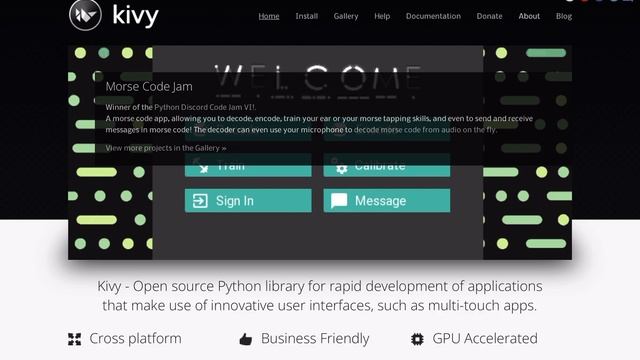Open the About page
Viewport: 640px width, 360px height.
529,16
